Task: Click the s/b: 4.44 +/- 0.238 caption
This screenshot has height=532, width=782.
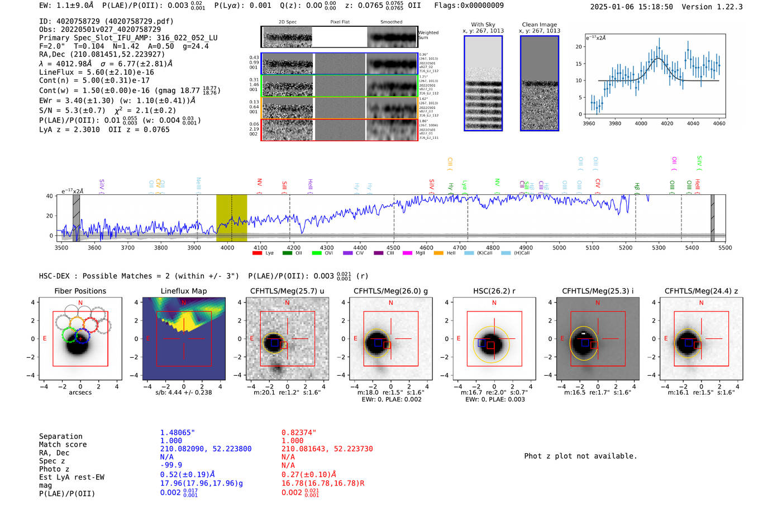Action: coord(184,392)
